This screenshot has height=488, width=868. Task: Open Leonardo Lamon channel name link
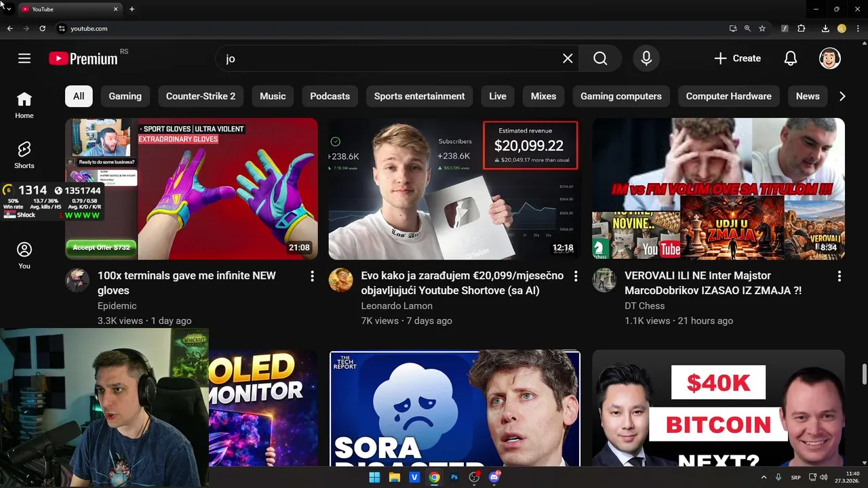click(x=397, y=306)
